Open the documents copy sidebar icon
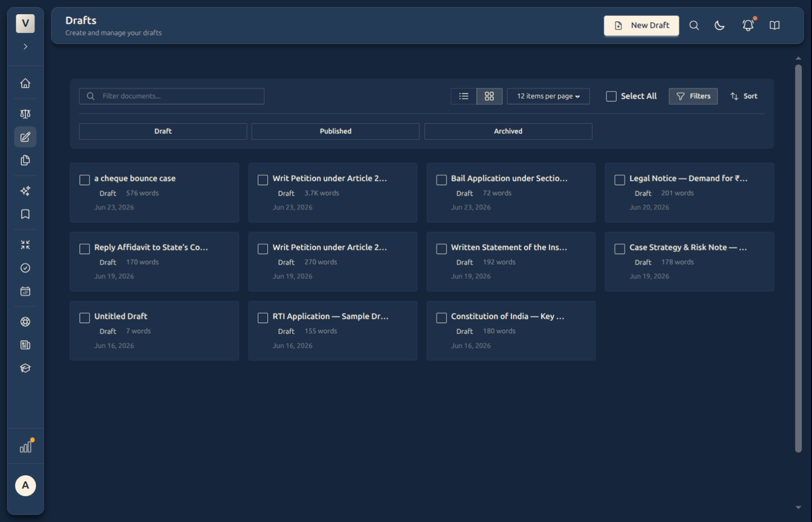Viewport: 812px width, 522px height. pyautogui.click(x=25, y=160)
